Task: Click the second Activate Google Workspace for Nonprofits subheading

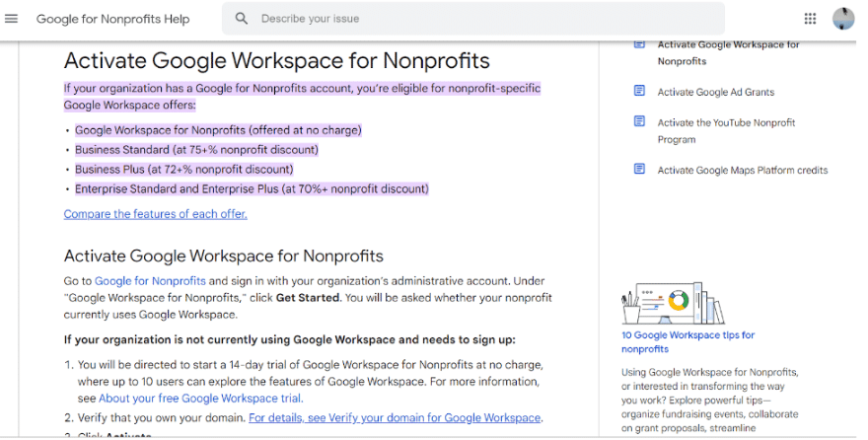Action: (x=224, y=257)
